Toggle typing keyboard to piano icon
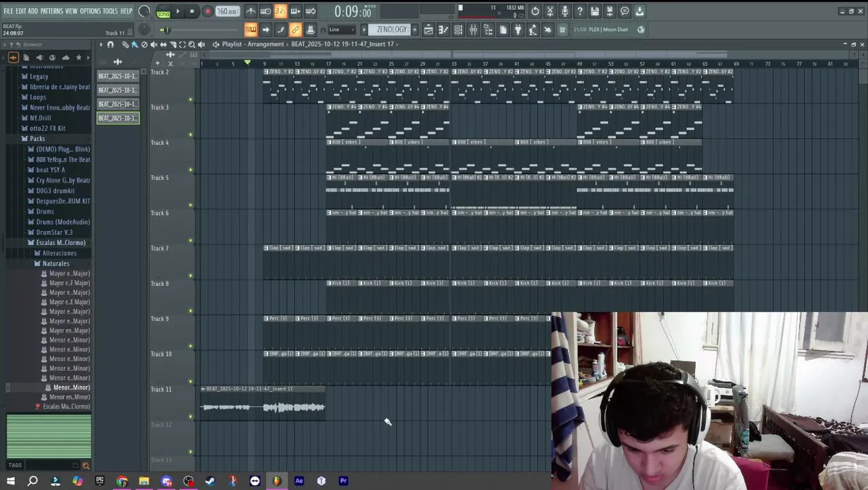868x490 pixels. (x=251, y=29)
